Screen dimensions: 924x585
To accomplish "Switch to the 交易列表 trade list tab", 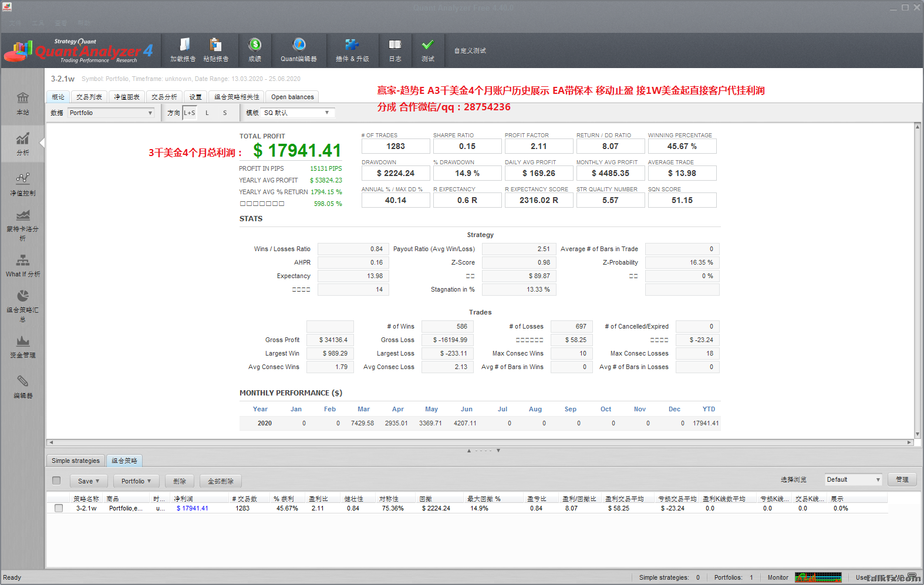I will coord(89,97).
